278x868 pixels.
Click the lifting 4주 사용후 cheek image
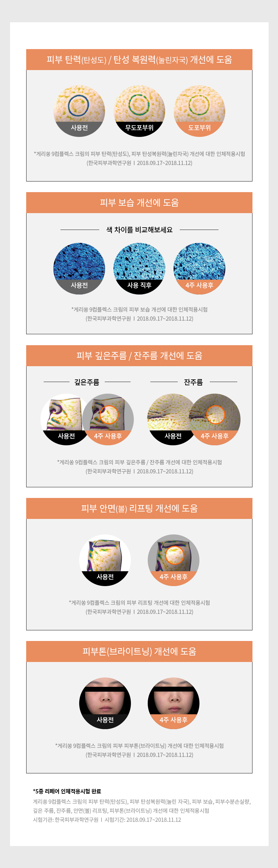[173, 560]
